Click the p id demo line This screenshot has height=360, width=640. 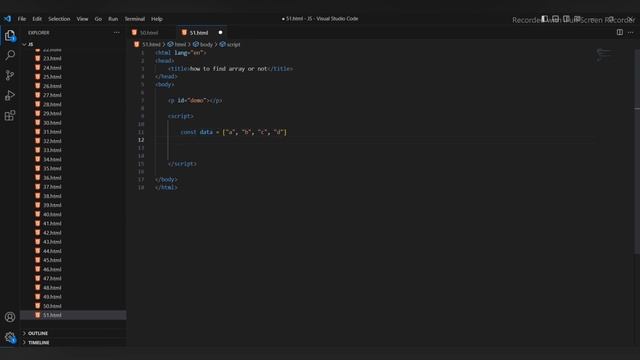(195, 100)
